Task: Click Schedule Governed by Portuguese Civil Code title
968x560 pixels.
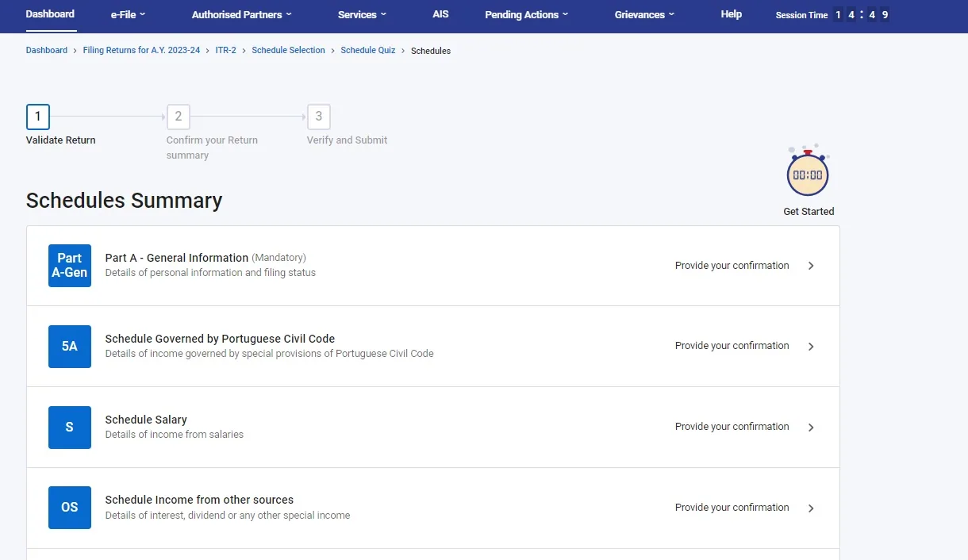Action: point(220,339)
